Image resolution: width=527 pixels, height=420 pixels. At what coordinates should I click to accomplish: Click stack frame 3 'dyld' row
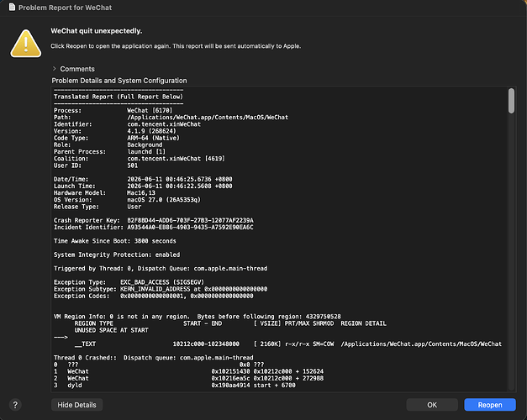point(175,386)
